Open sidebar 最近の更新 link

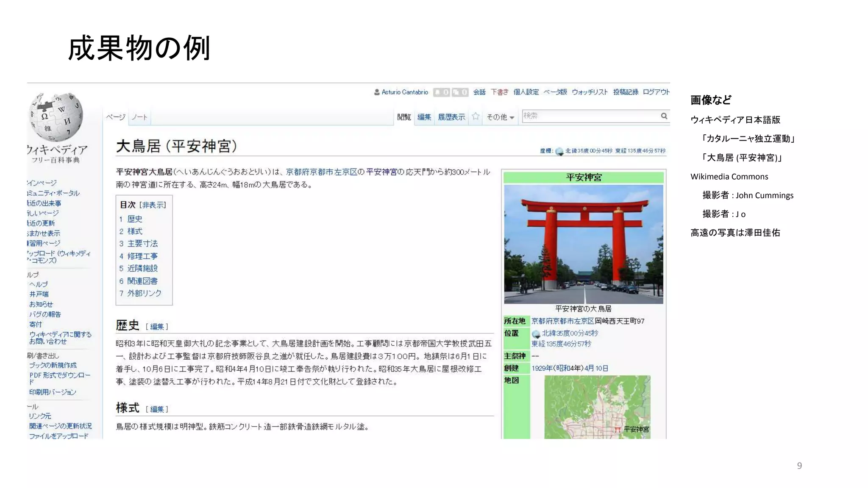[x=41, y=223]
